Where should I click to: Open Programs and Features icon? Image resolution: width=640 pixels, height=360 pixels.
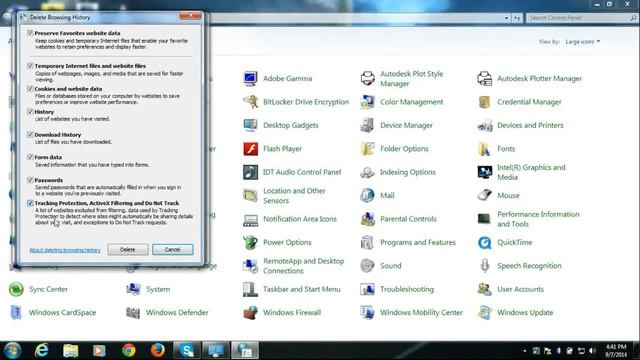pyautogui.click(x=367, y=242)
